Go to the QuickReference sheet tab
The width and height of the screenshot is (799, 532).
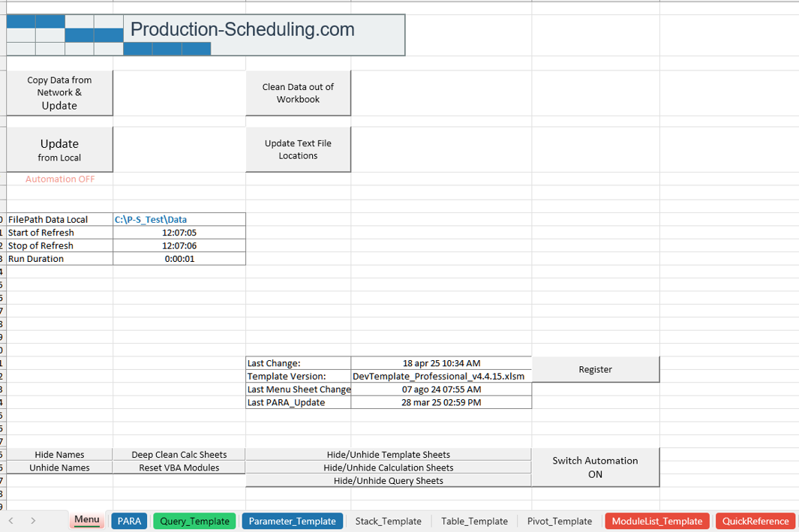click(755, 521)
